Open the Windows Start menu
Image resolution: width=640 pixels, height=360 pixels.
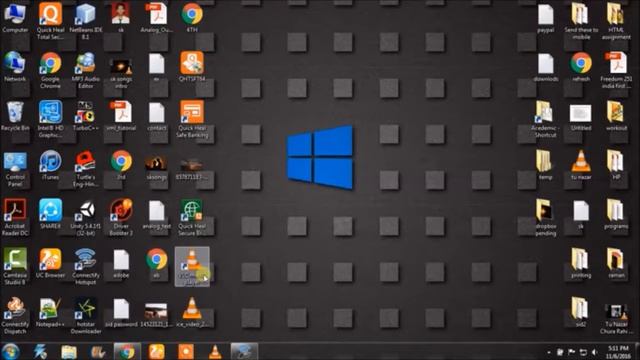[x=10, y=351]
